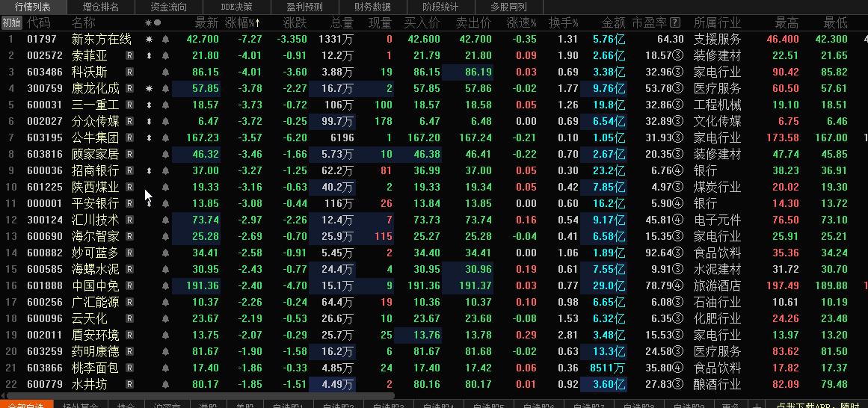Open the 增仓排名 tab
The width and height of the screenshot is (868, 408).
tap(101, 7)
